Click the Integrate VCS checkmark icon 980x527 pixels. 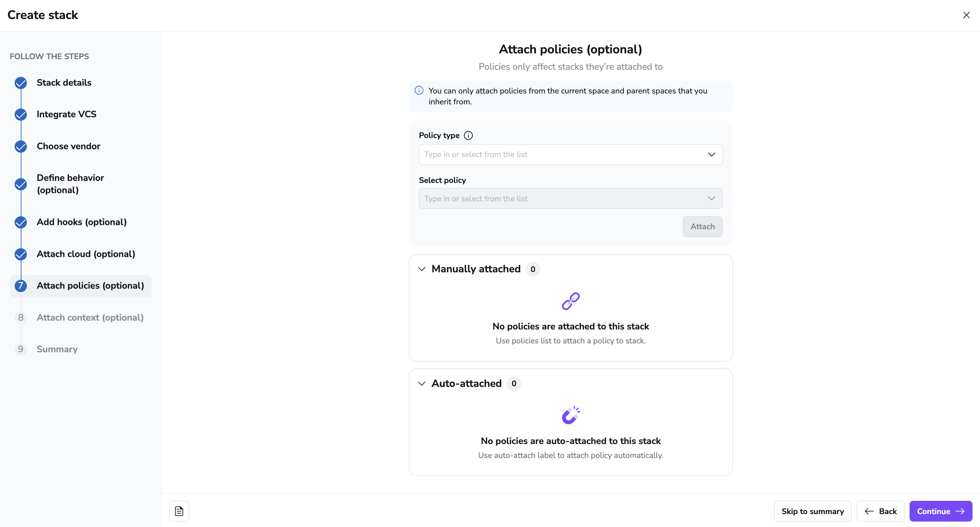[21, 115]
